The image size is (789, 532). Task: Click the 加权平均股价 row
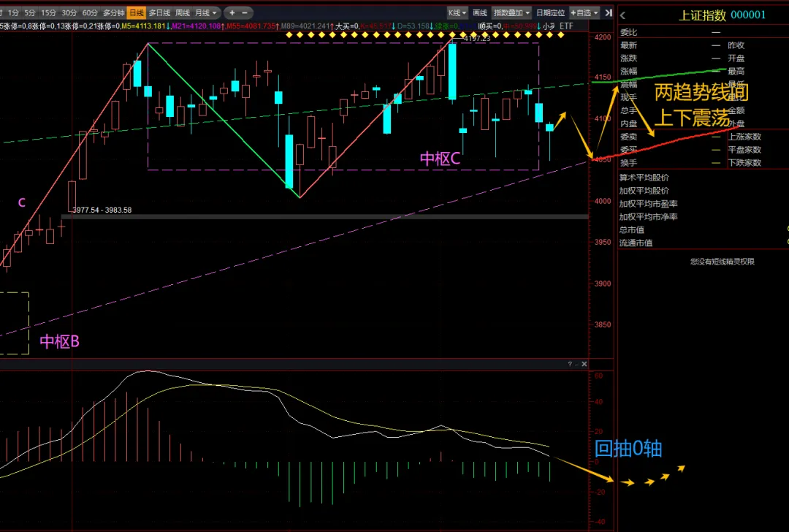644,191
